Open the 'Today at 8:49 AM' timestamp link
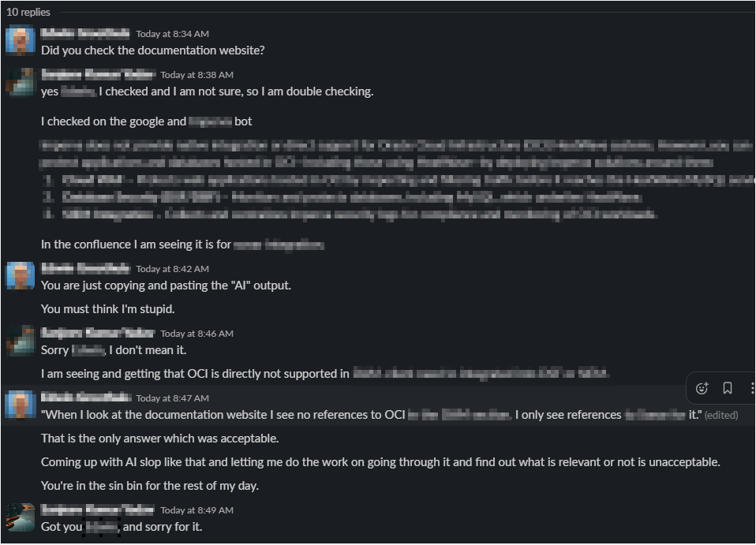This screenshot has height=545, width=756. pos(196,510)
